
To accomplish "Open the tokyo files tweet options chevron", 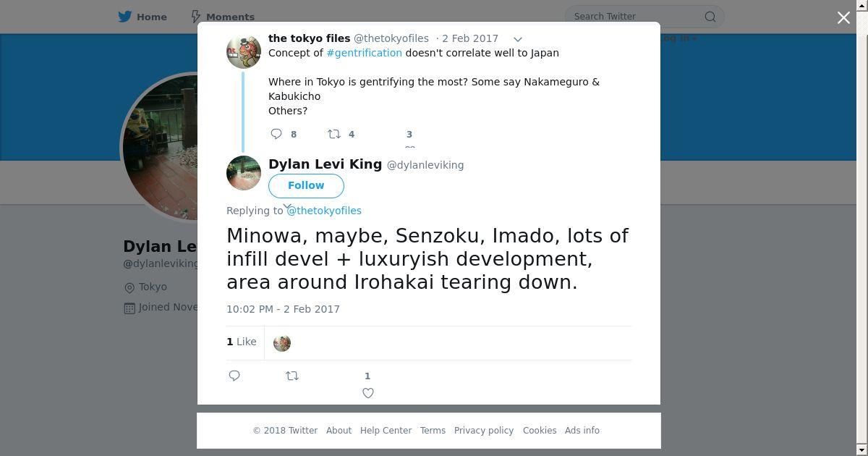I will pos(518,39).
